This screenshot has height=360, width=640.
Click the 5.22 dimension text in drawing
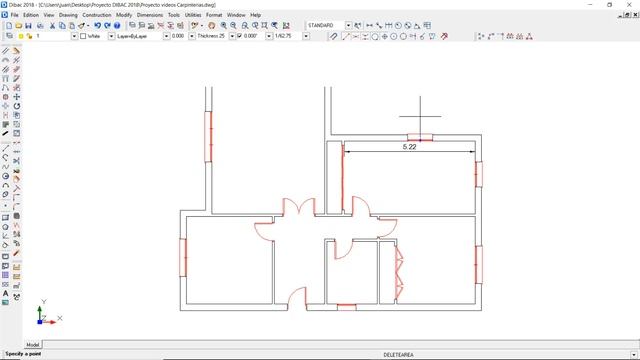(x=409, y=147)
